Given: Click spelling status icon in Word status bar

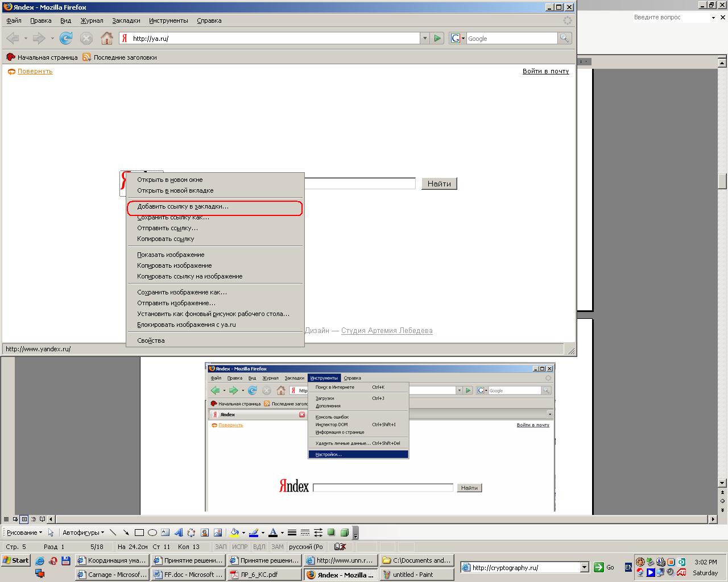Looking at the screenshot, I should point(340,547).
